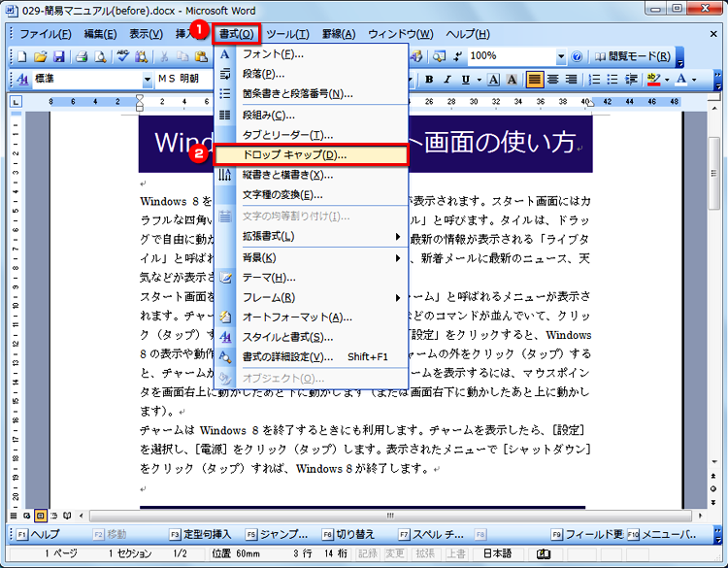
Task: Apply character shading icon
Action: [512, 80]
